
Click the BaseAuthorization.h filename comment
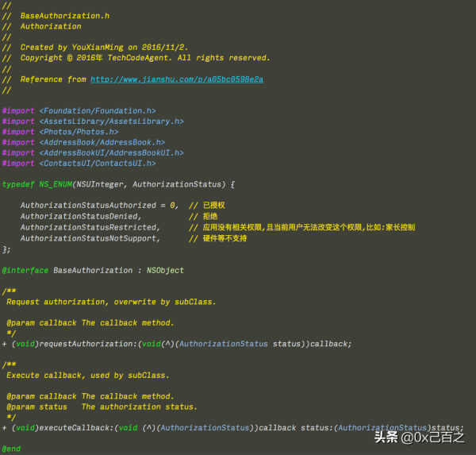tap(65, 16)
